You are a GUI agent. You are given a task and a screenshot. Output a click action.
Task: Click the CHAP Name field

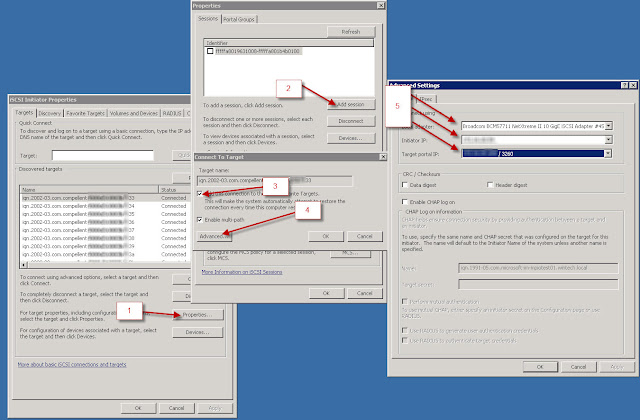coord(538,268)
